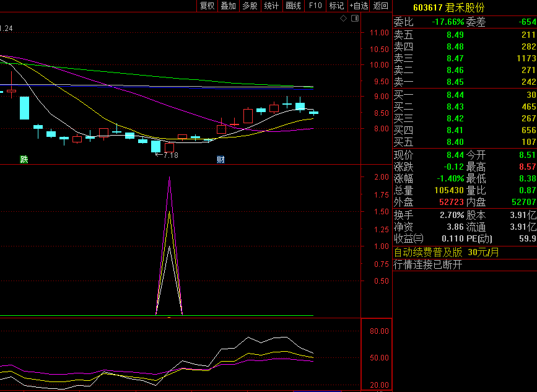Click 自动续费普及版 30元/月 subscription link
This screenshot has width=537, height=392.
point(446,253)
